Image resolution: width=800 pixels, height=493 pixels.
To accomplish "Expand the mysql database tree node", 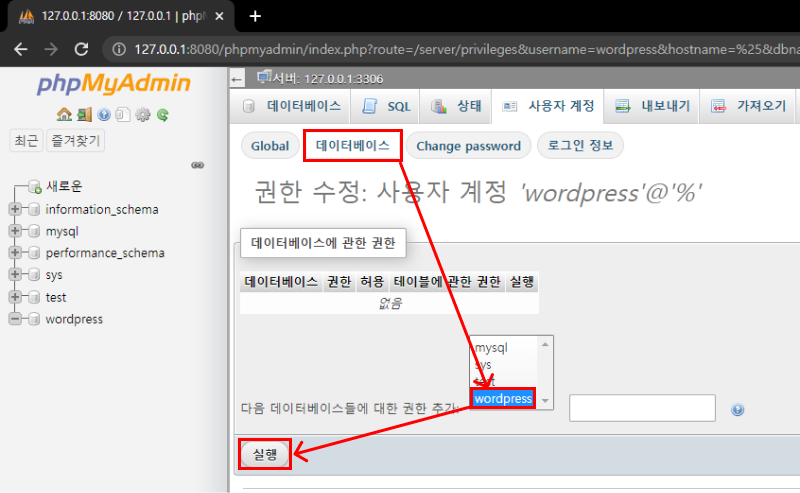I will pyautogui.click(x=15, y=231).
